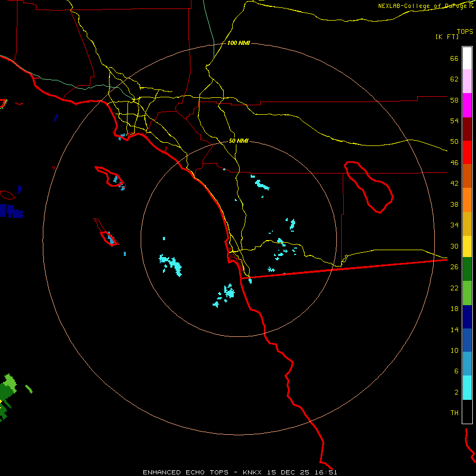Click the gold legend swatch
Screen dimensions: 476x476
tap(467, 224)
